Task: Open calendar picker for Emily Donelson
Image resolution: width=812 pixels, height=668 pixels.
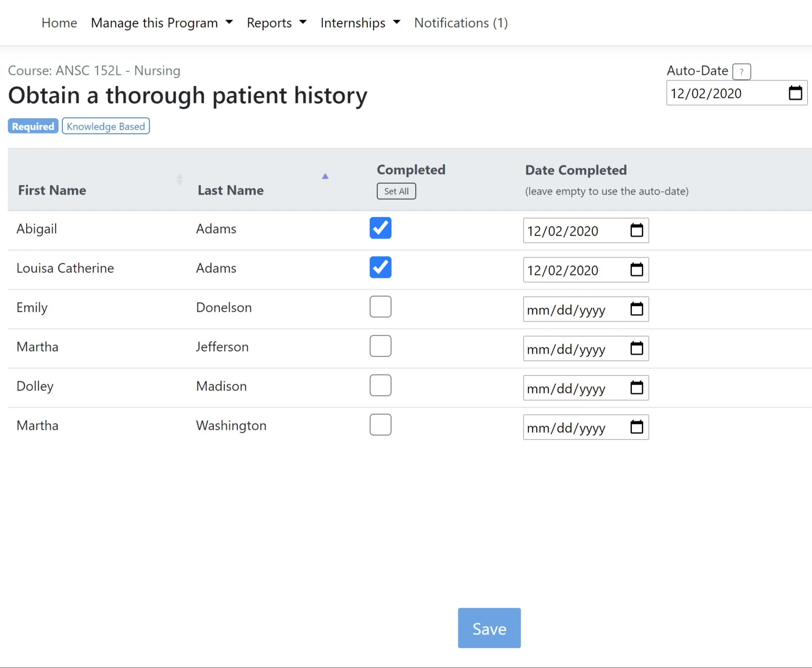Action: coord(636,309)
